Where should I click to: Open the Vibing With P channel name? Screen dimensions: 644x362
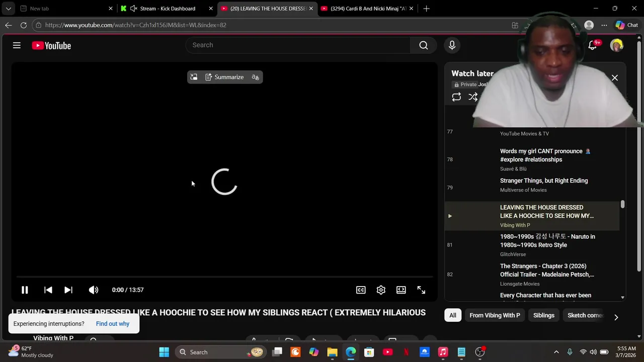[x=53, y=338]
